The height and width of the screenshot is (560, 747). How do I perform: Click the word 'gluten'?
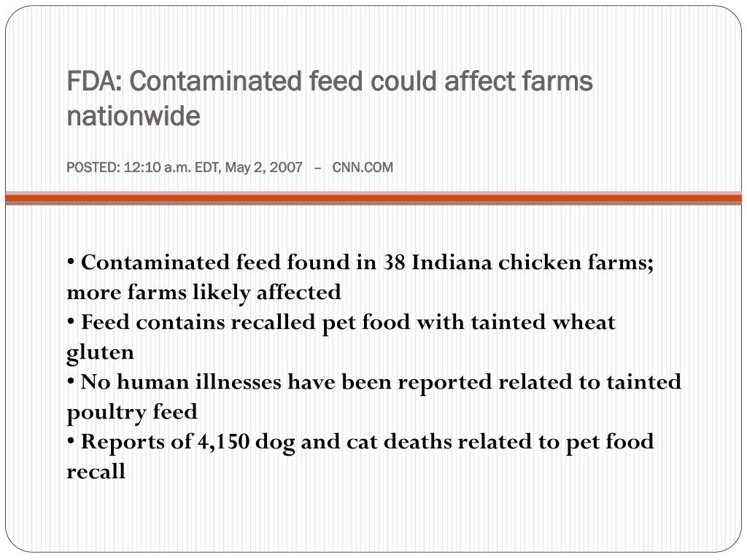click(x=100, y=354)
